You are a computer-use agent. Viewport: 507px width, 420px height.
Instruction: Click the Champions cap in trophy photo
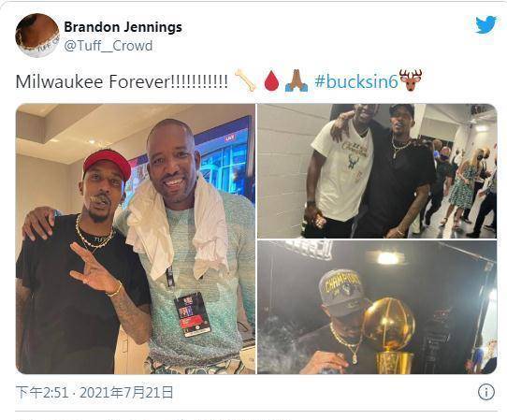342,292
